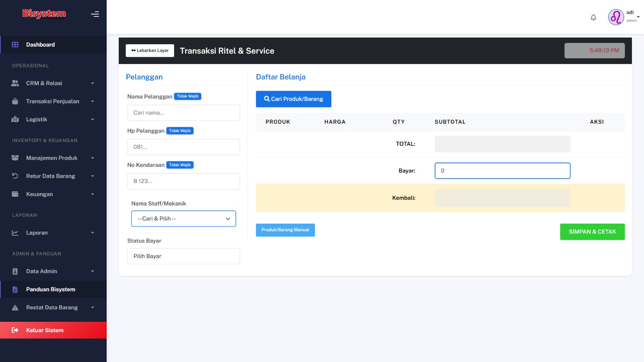Click the Manajemen Produk box icon
Screen dimensions: 644x362
tap(15, 158)
